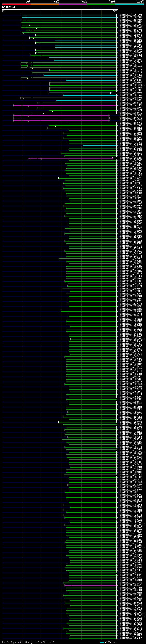This screenshot has height=644, width=146.
Task: Click hit label UniRef100_B8AT02
Action: (131, 93)
